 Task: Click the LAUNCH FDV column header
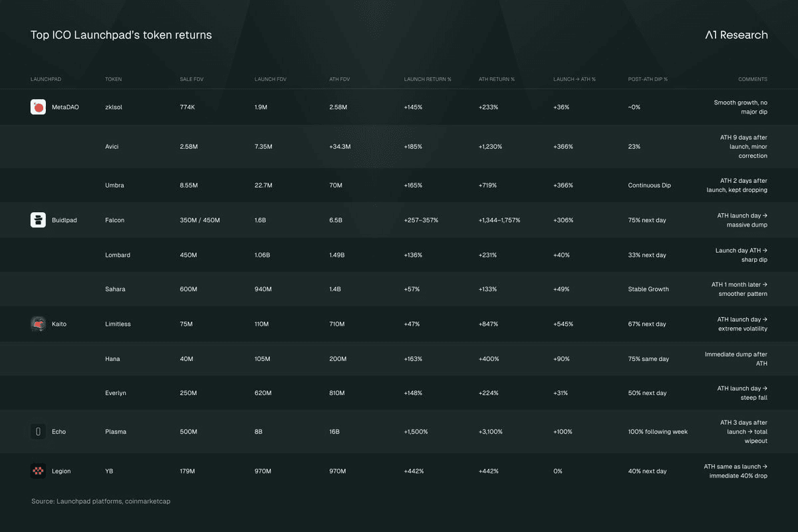click(x=269, y=79)
